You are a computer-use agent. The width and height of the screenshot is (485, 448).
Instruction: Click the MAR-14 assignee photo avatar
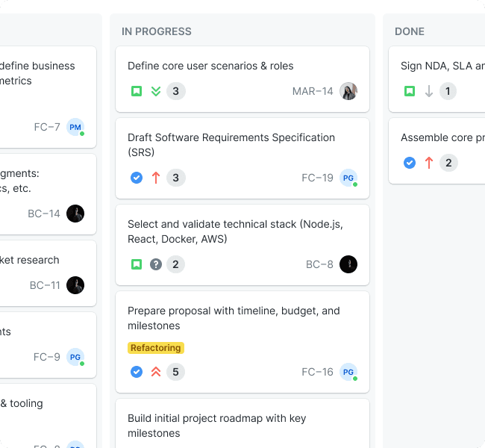pos(348,91)
